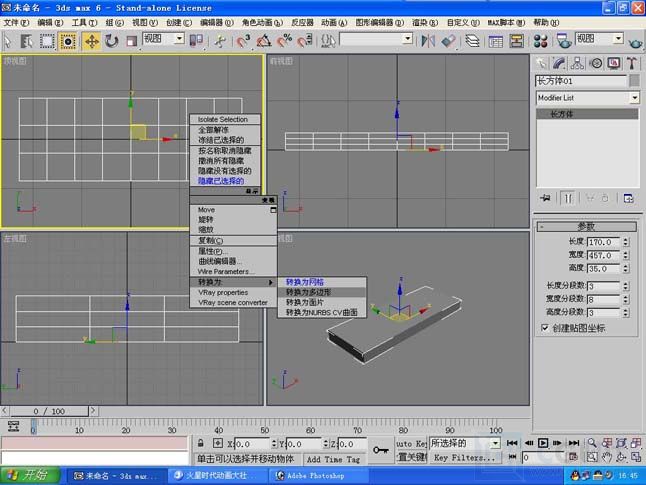Select 长方体 in the modifier stack

coord(587,114)
